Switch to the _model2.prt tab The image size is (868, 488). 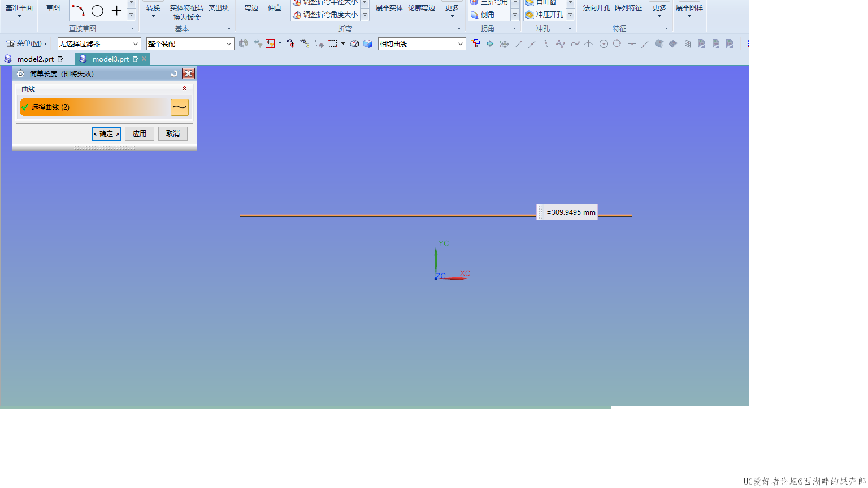pos(34,59)
